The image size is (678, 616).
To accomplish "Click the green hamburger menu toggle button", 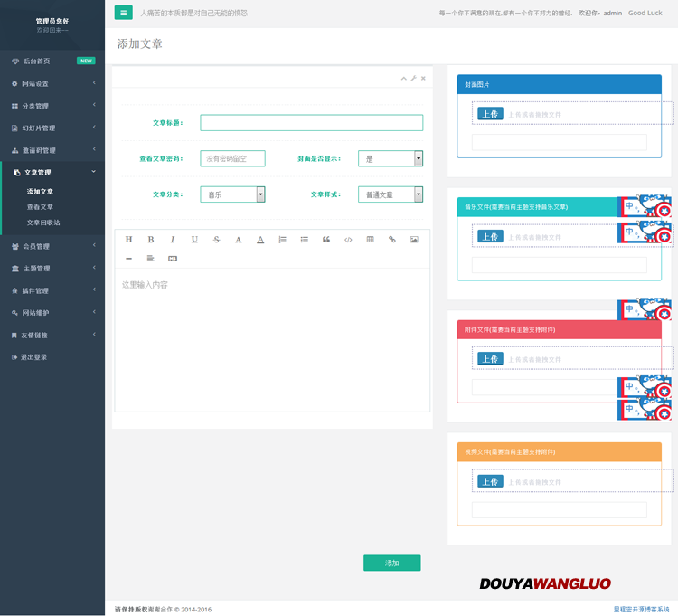I will click(123, 13).
